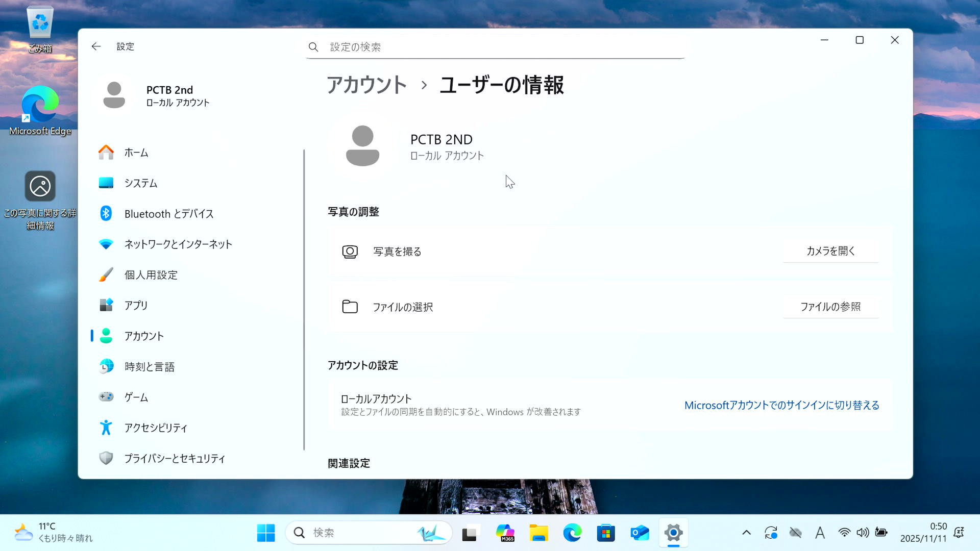Click the 個人用設定 paintbrush icon
Screen dimensions: 980x551
[106, 275]
